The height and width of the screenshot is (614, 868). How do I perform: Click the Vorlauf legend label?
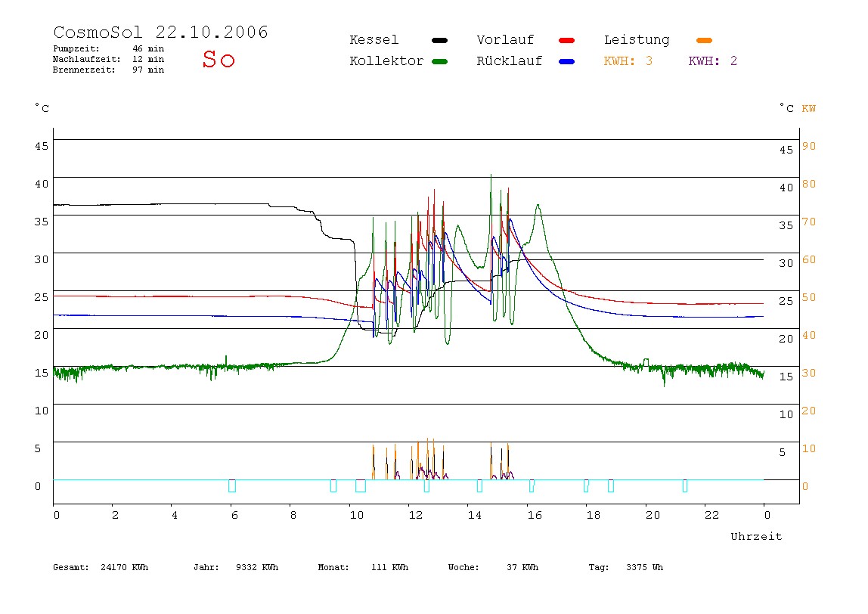pos(505,40)
